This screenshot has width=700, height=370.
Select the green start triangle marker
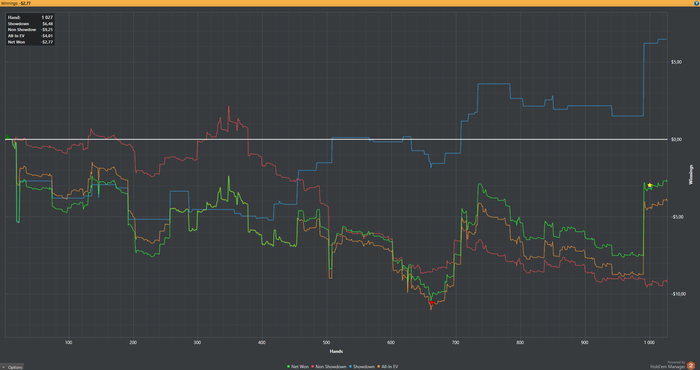click(x=7, y=137)
